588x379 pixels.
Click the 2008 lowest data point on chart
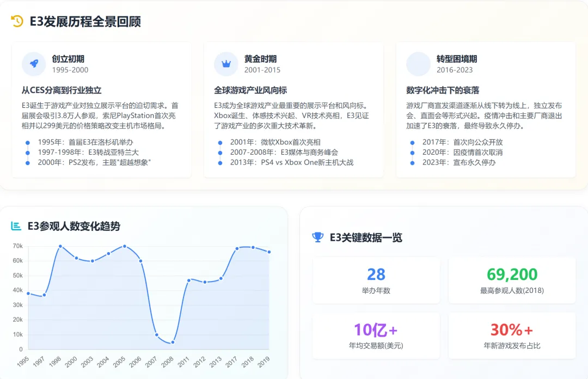coord(173,342)
